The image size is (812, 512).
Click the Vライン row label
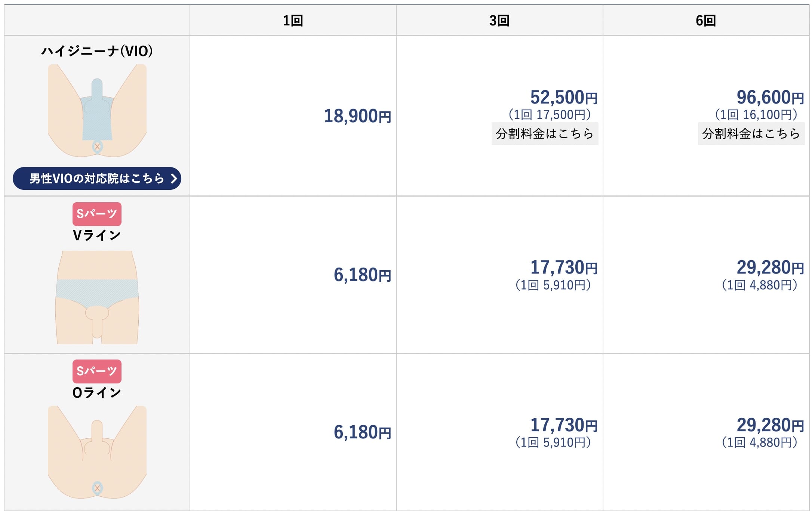97,235
